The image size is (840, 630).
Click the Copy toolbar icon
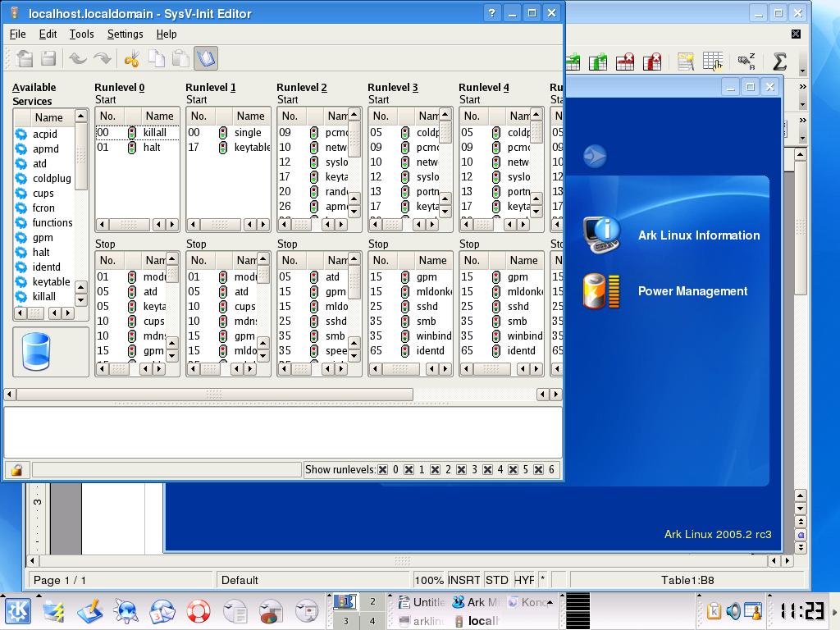(157, 58)
